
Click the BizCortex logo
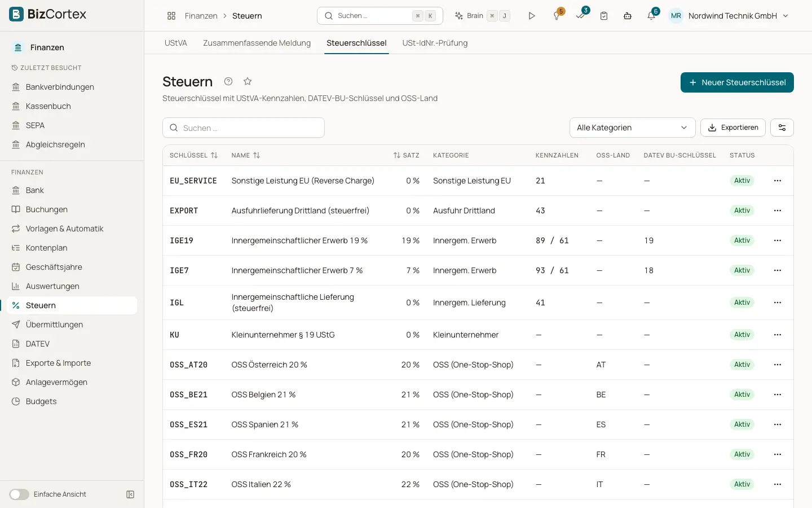pyautogui.click(x=48, y=14)
